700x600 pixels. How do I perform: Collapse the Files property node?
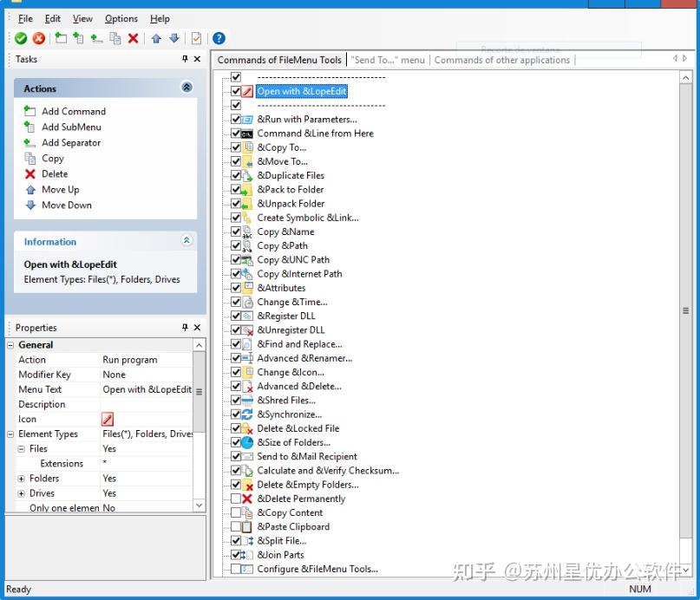(x=21, y=449)
